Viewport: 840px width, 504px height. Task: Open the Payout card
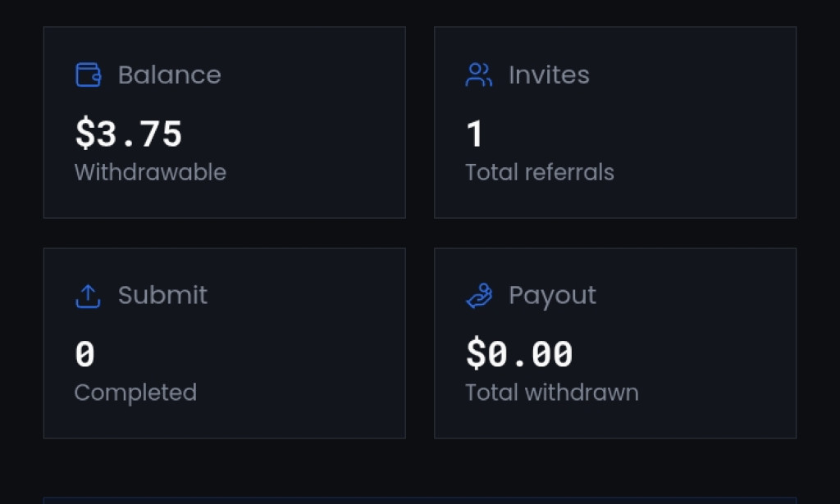coord(615,343)
